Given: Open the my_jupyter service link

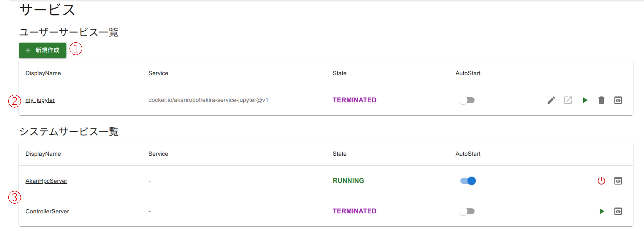Looking at the screenshot, I should [x=40, y=100].
